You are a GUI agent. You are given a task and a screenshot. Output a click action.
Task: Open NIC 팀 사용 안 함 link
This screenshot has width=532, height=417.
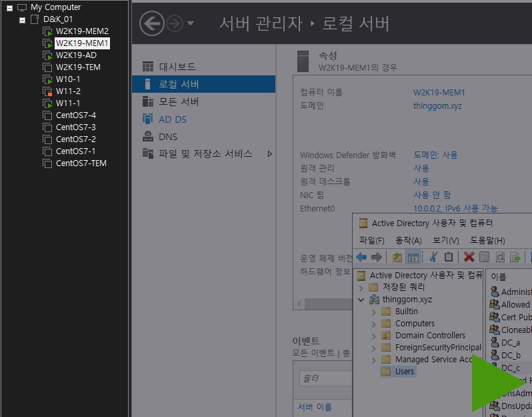tap(432, 195)
